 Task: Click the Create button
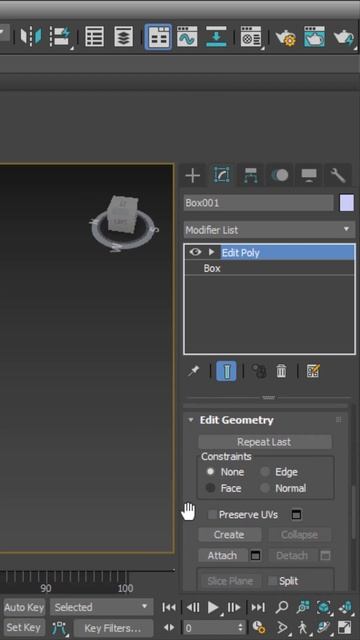(229, 535)
